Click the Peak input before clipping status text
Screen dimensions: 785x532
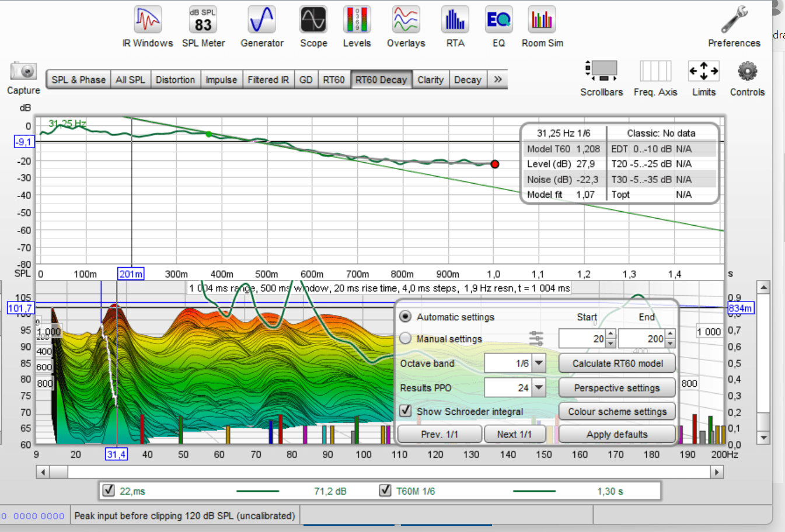coord(184,516)
